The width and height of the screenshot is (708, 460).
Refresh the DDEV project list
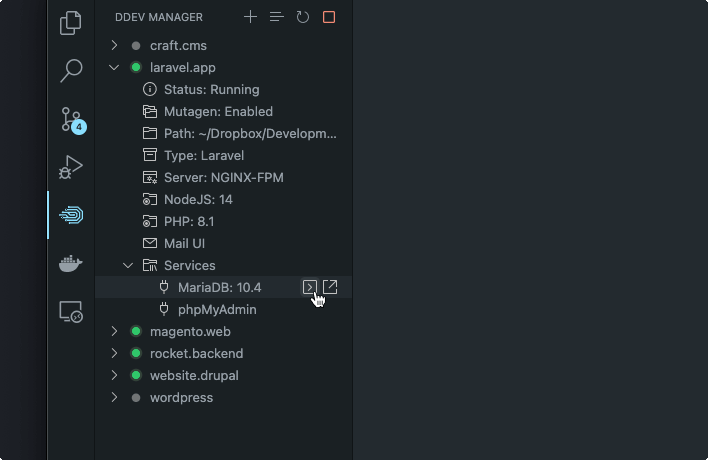[303, 17]
